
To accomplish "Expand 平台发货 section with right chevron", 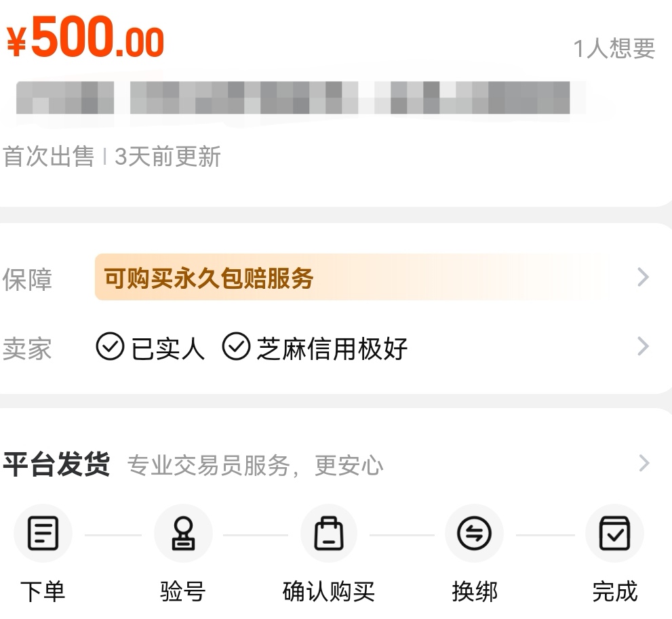I will [x=643, y=464].
